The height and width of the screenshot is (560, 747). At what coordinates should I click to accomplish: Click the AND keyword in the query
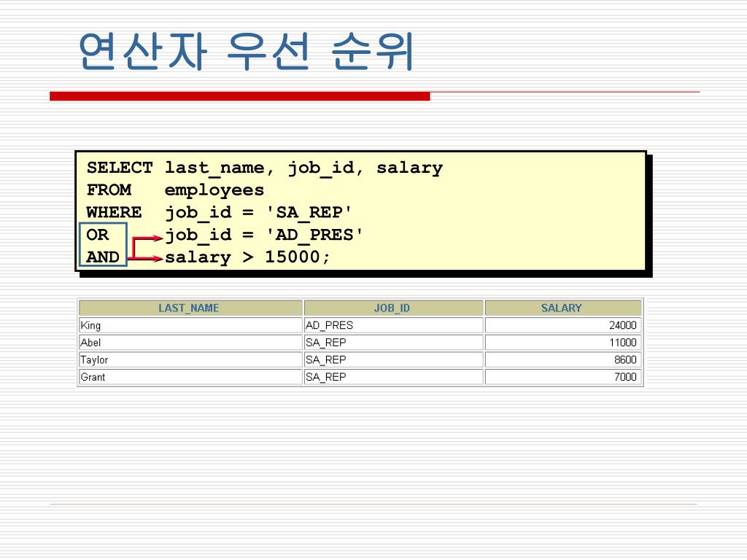pyautogui.click(x=103, y=257)
